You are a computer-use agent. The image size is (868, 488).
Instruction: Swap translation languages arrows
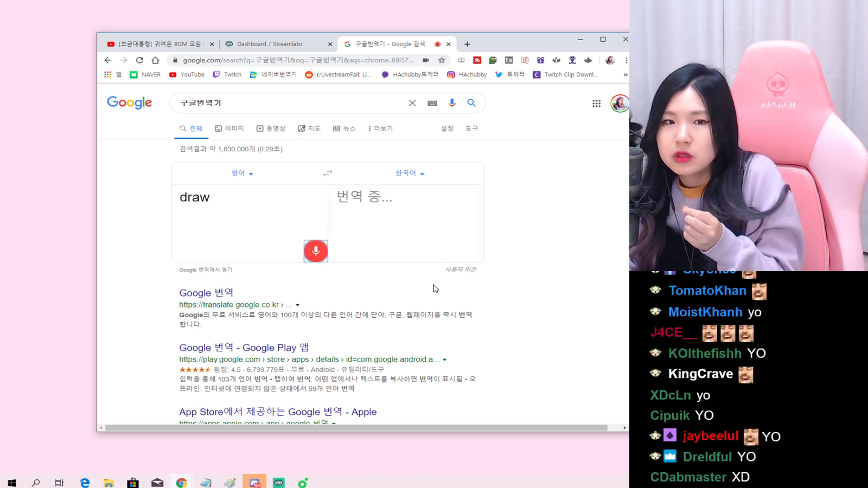(328, 174)
